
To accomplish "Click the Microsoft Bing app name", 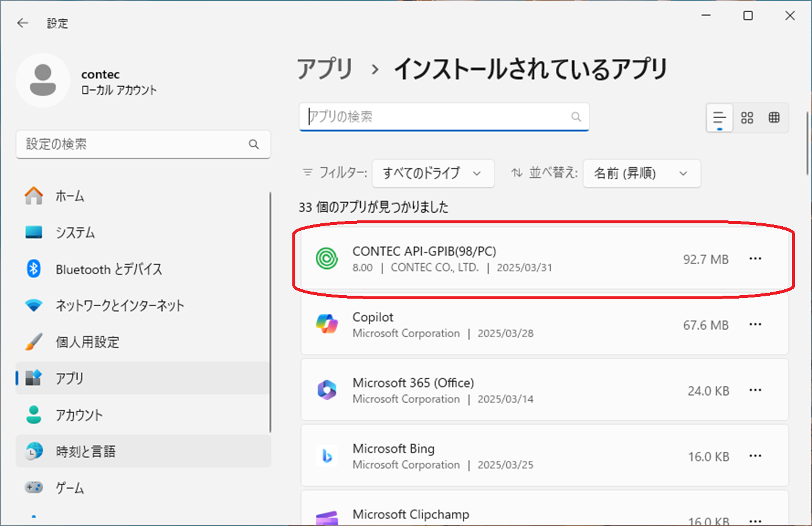I will [393, 448].
